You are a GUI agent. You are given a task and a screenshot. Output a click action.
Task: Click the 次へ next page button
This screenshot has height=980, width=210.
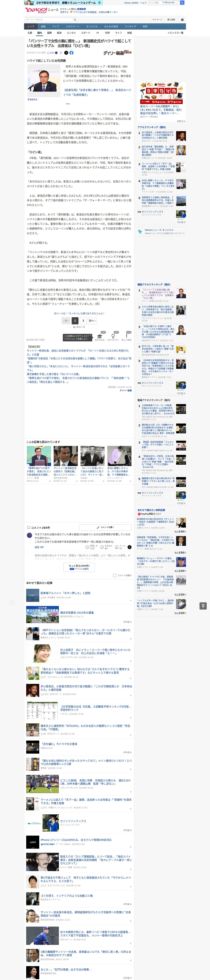[x=92, y=321]
